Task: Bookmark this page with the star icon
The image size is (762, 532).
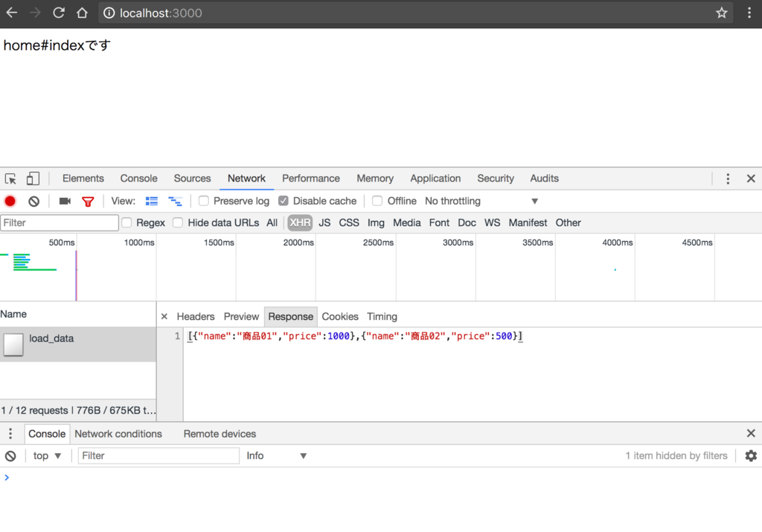Action: pyautogui.click(x=722, y=13)
